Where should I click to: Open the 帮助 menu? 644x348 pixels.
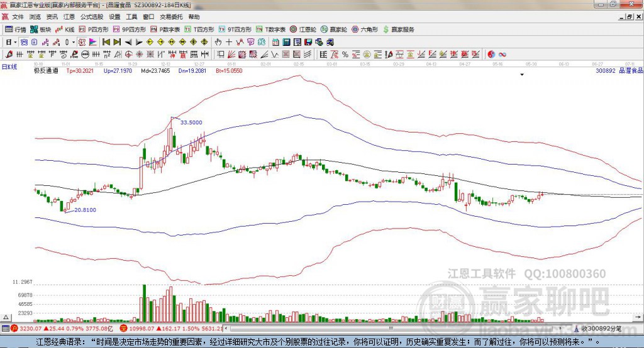click(x=194, y=17)
